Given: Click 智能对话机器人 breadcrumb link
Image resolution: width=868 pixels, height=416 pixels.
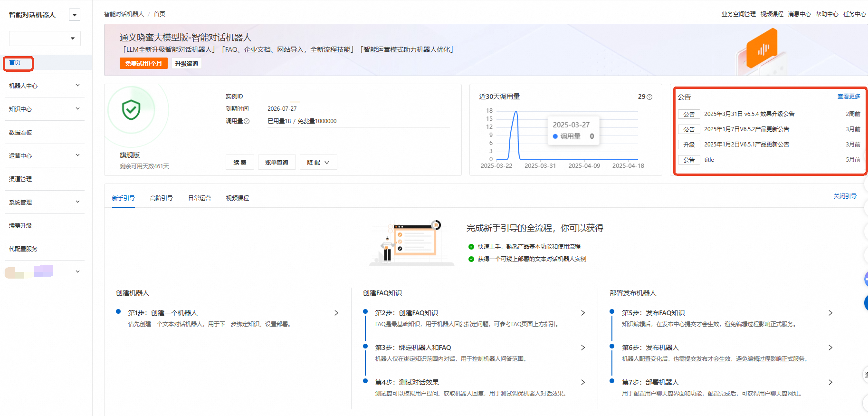Looking at the screenshot, I should click(124, 14).
